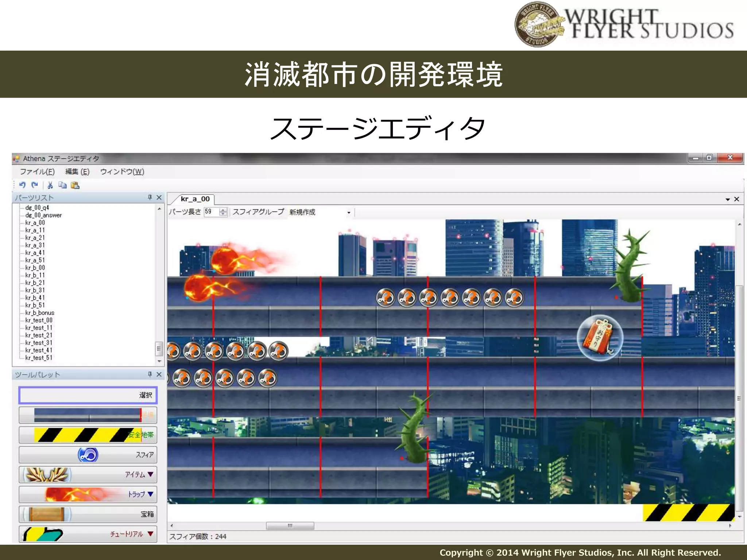Open the アイテム tool dropdown
This screenshot has width=747, height=560.
tap(88, 474)
